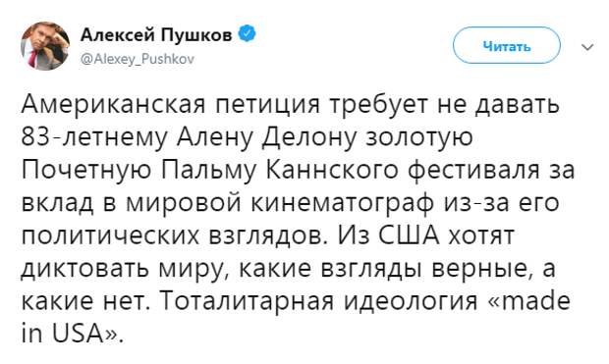Viewport: 609px width, 364px height.
Task: Expand the tweet options chevron
Action: tap(588, 47)
